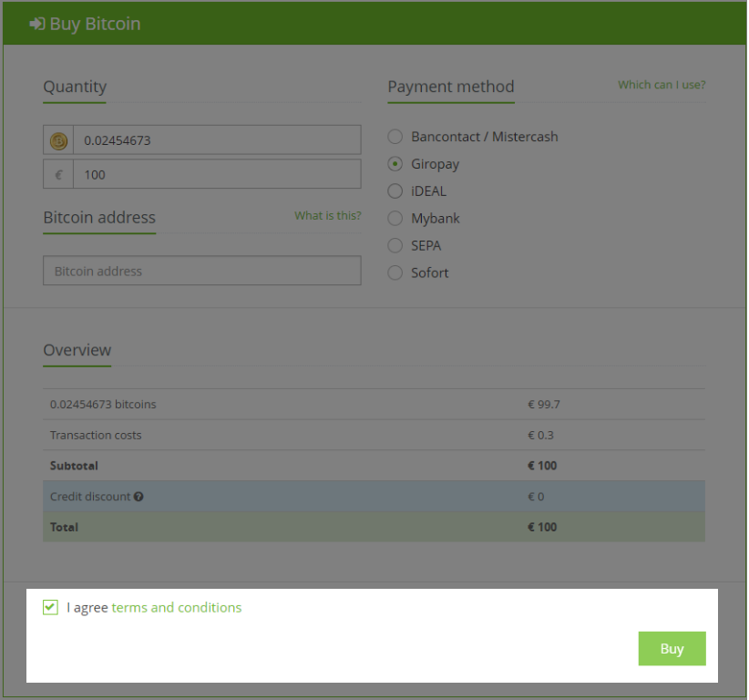Focus the Bitcoin address input field
The width and height of the screenshot is (749, 700).
point(202,271)
